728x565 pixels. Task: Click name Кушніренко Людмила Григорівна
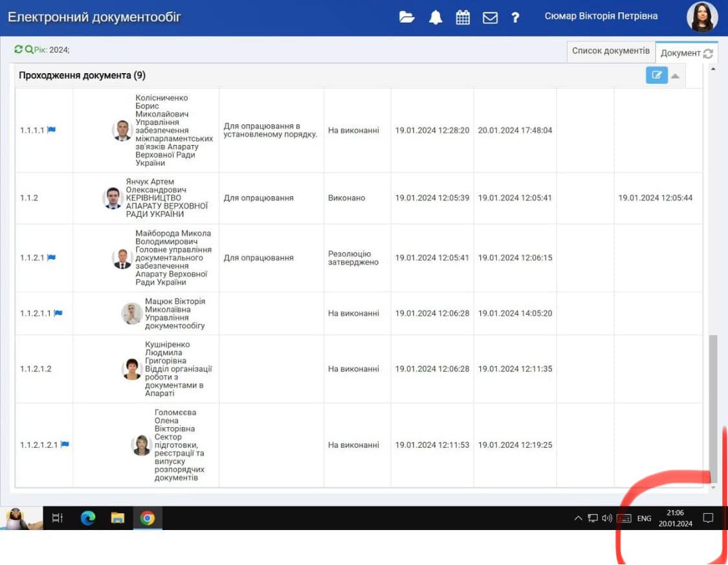pos(167,352)
